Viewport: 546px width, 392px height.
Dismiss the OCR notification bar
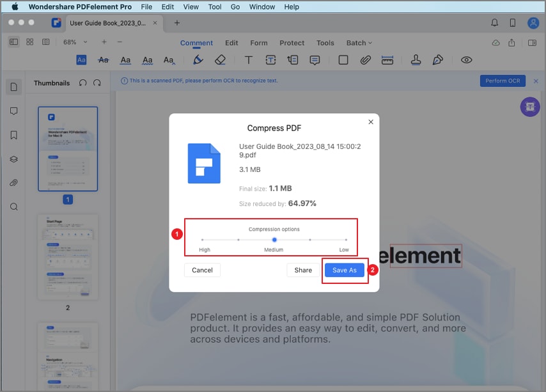pos(536,81)
